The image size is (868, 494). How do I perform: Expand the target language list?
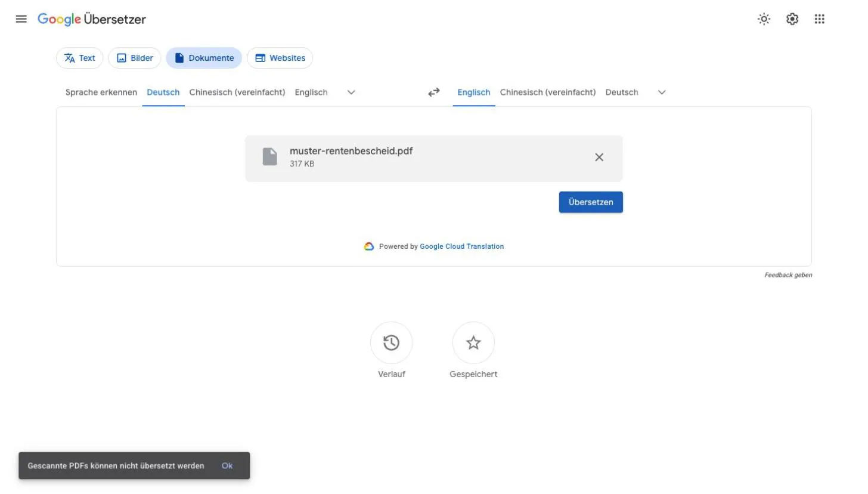coord(662,92)
